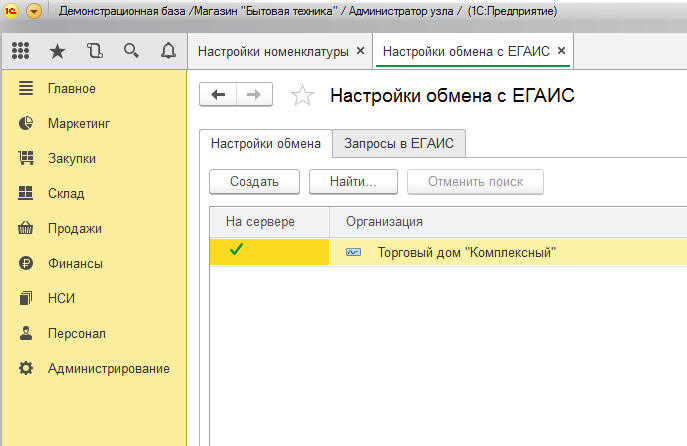Click the search magnifier icon
The height and width of the screenshot is (446, 687).
(131, 51)
